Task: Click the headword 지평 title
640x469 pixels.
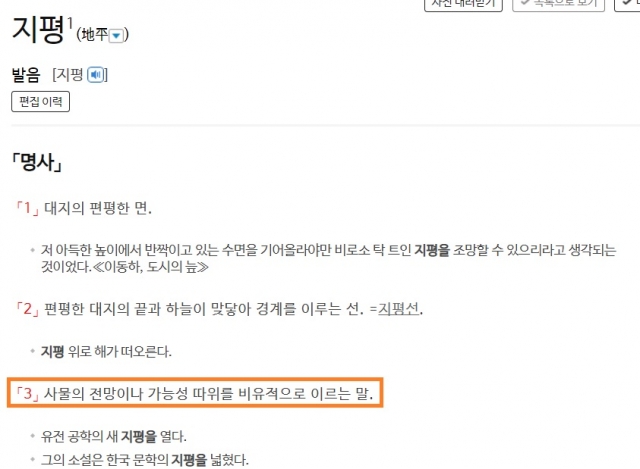Action: tap(38, 29)
